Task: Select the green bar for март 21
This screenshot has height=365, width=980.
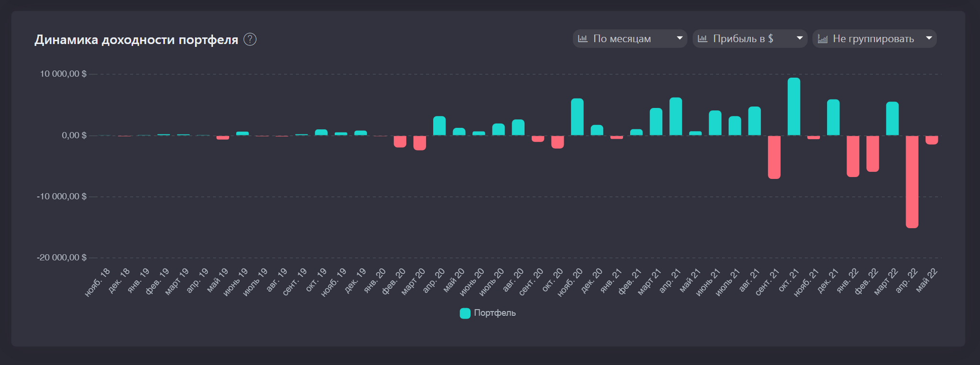Action: (x=656, y=122)
